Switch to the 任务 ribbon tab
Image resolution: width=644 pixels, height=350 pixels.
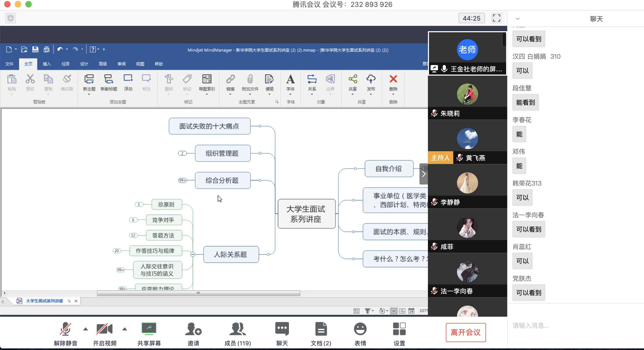[x=66, y=64]
